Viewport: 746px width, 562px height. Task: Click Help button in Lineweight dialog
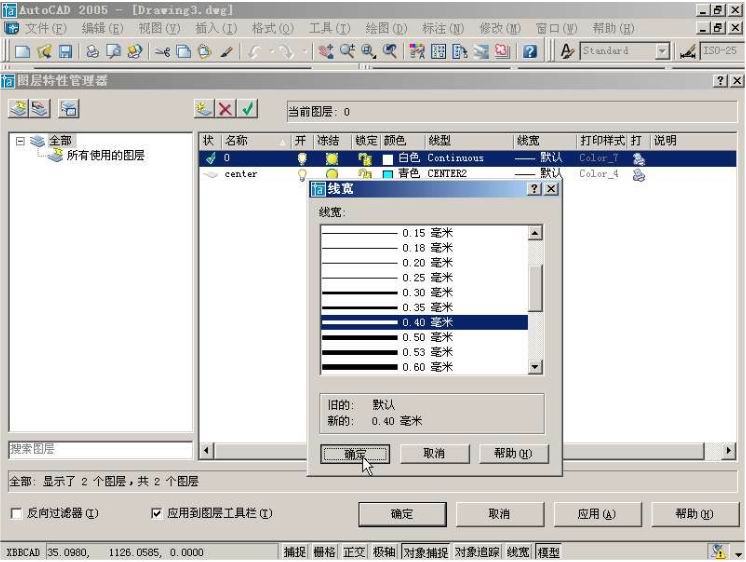(513, 454)
